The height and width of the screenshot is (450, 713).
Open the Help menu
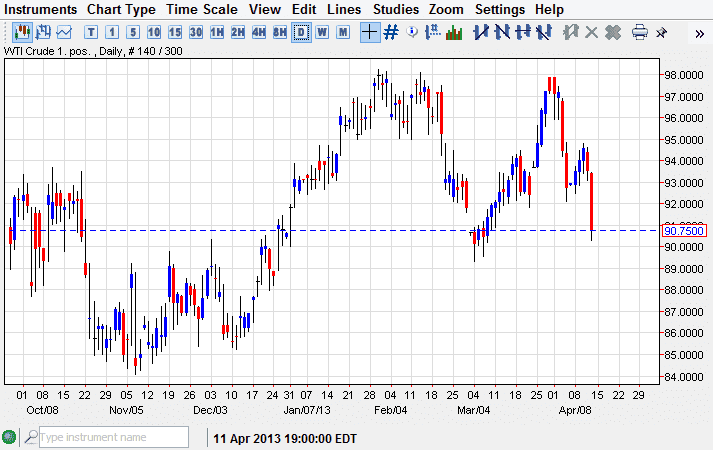pos(549,9)
